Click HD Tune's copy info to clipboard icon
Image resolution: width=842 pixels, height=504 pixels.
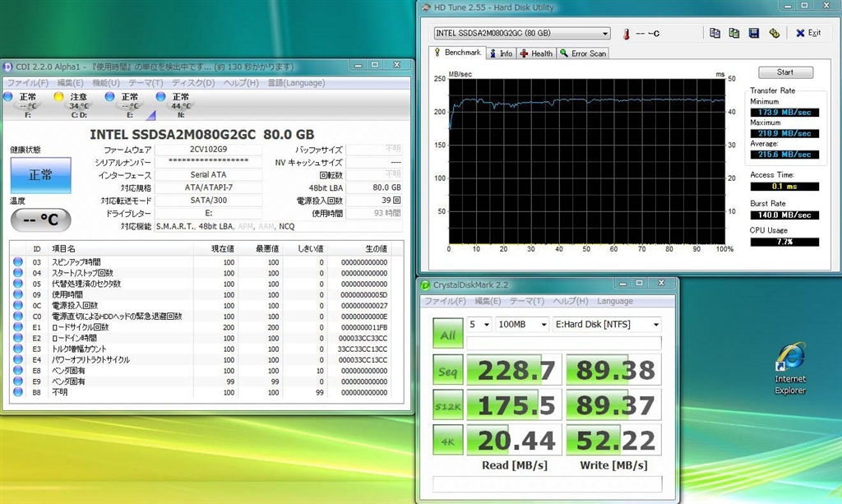715,33
